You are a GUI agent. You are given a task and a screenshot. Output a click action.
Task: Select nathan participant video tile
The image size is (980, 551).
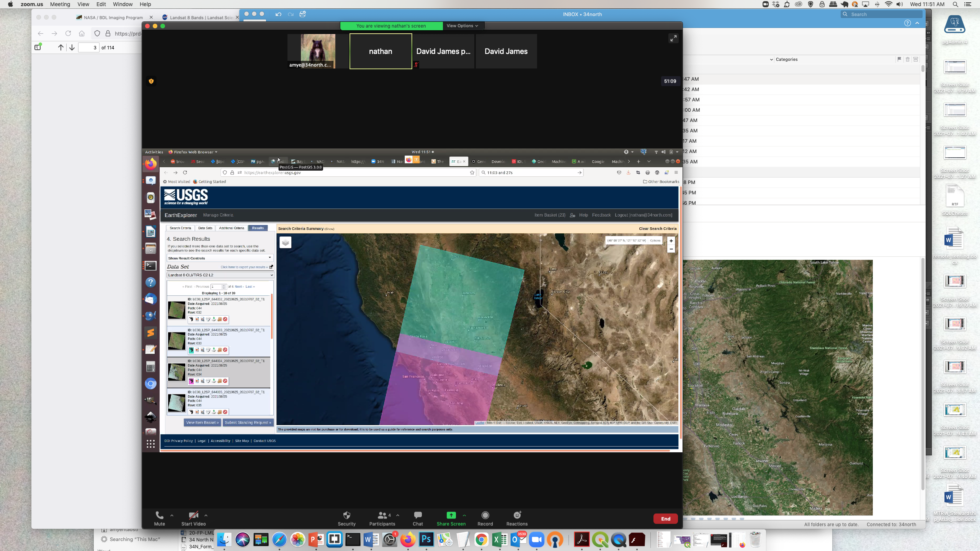(381, 51)
